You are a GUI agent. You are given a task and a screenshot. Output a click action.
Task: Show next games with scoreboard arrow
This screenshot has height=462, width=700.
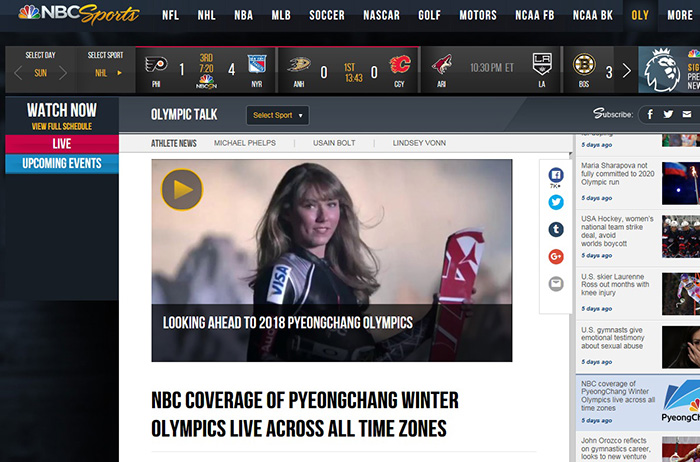click(626, 71)
